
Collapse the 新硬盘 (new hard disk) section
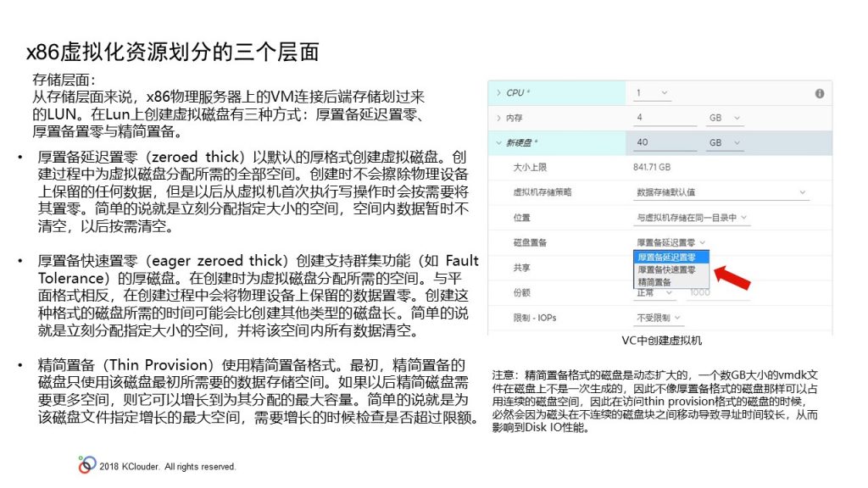(498, 142)
